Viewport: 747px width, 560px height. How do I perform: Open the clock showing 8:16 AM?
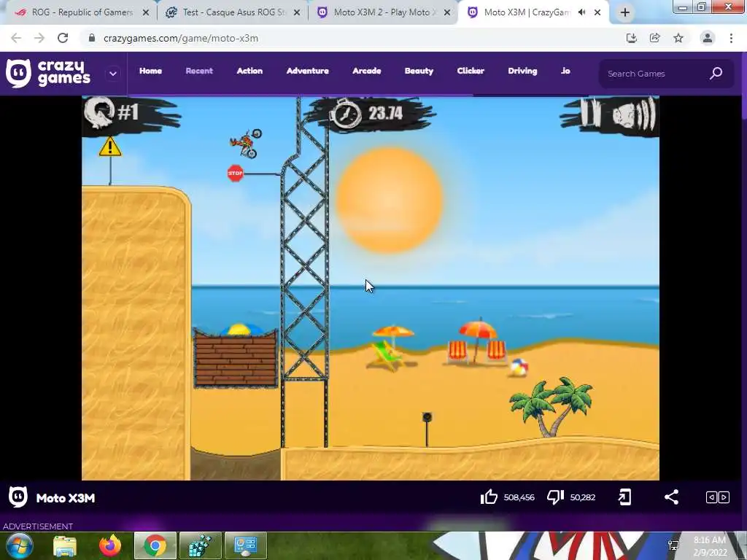[x=710, y=545]
